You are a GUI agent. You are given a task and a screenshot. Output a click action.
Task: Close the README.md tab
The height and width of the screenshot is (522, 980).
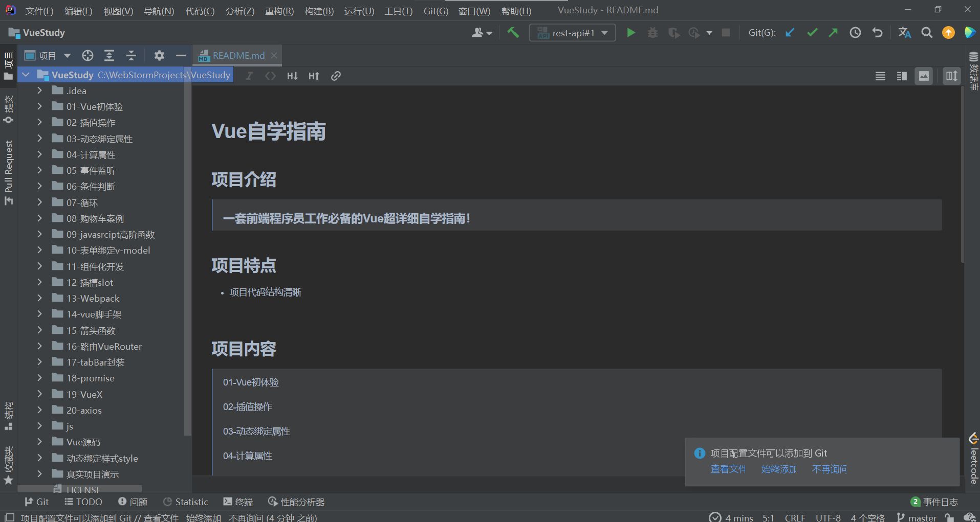pos(274,55)
